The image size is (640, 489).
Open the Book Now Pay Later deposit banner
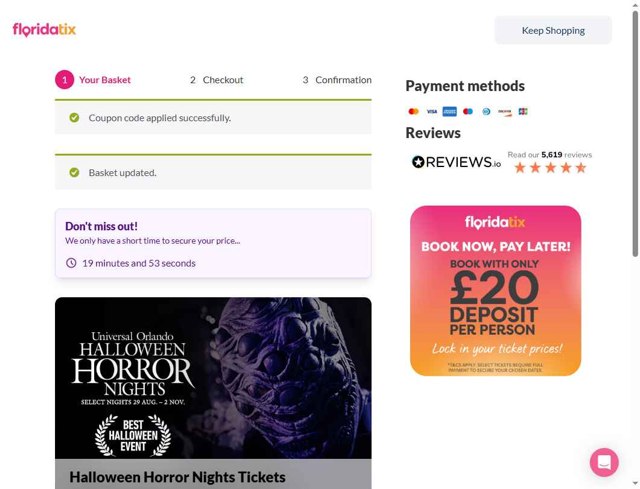click(x=496, y=291)
